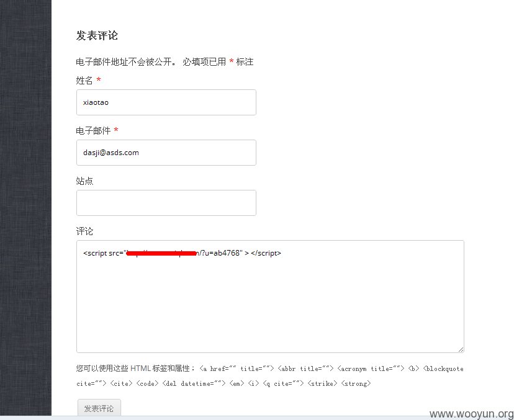Click the 评论 field label

click(84, 231)
